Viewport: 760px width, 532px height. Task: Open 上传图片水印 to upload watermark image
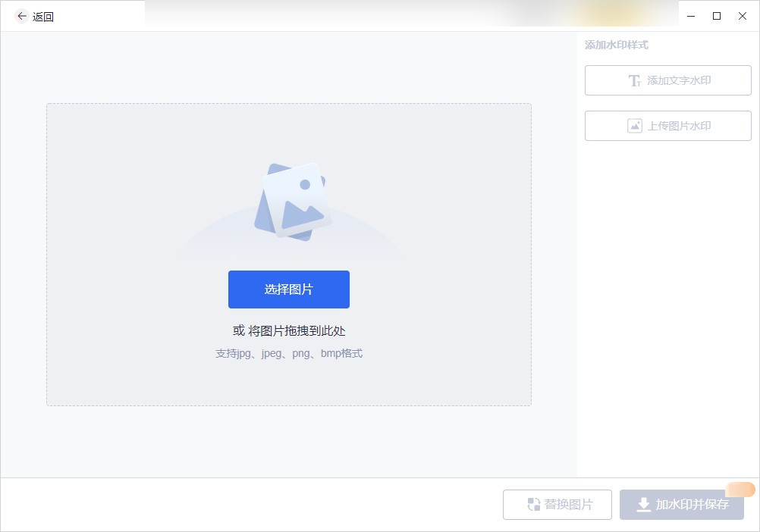667,126
